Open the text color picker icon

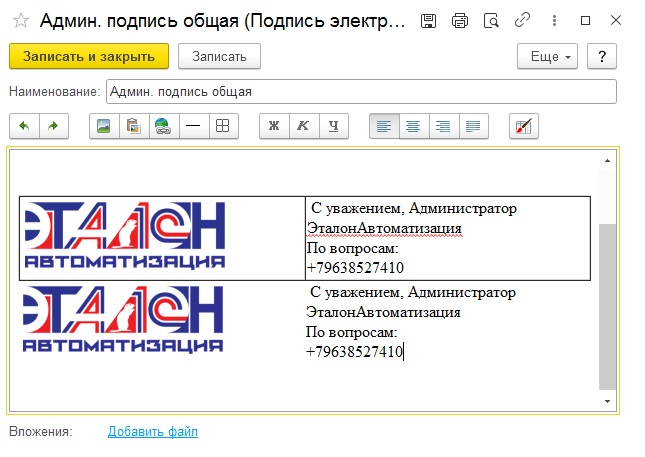(x=524, y=126)
